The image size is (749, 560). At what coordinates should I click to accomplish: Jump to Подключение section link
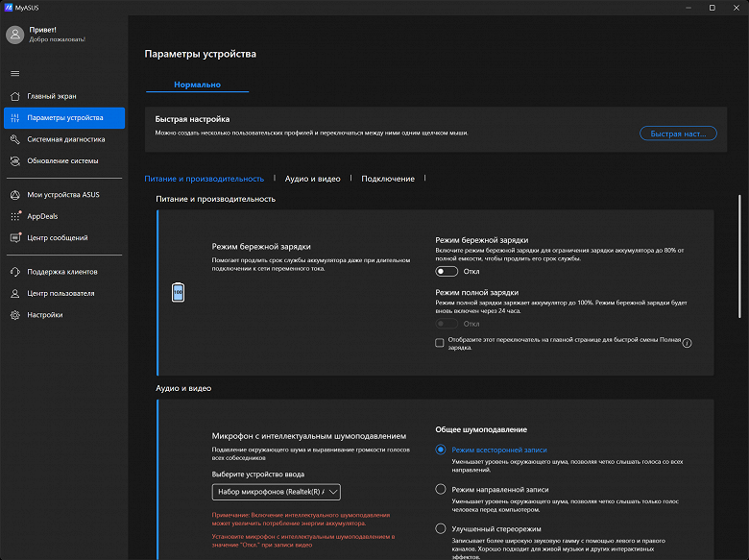pos(388,179)
